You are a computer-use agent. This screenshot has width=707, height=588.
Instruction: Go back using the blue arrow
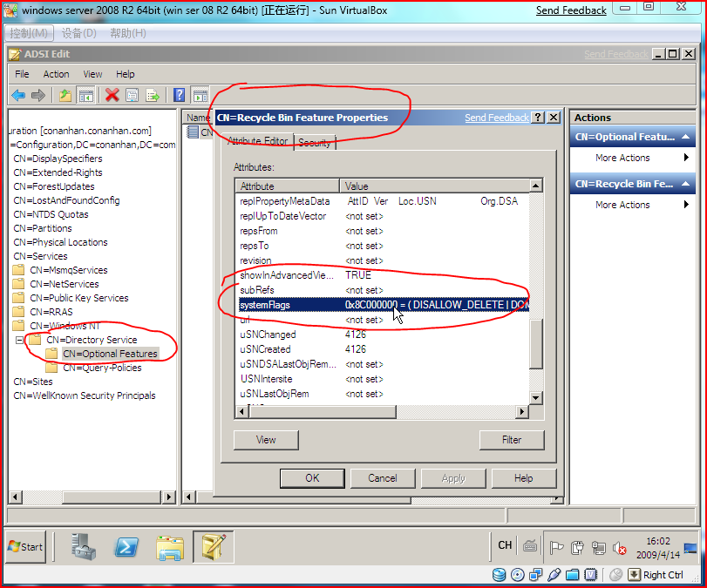(x=18, y=95)
